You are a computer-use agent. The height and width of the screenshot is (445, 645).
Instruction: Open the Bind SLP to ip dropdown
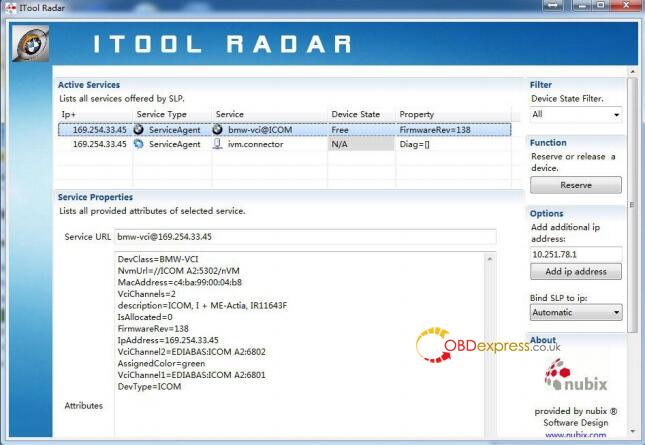pyautogui.click(x=576, y=313)
